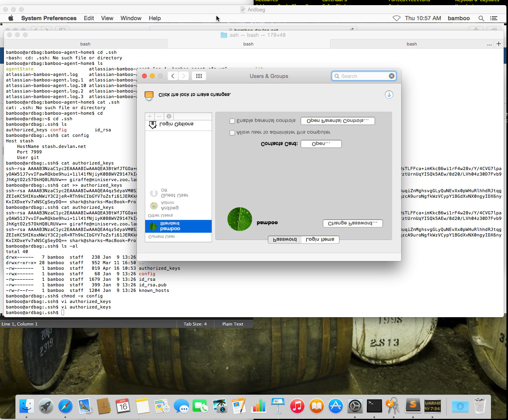Open Keynote from the Dock
This screenshot has height=420, width=508.
pyautogui.click(x=278, y=406)
